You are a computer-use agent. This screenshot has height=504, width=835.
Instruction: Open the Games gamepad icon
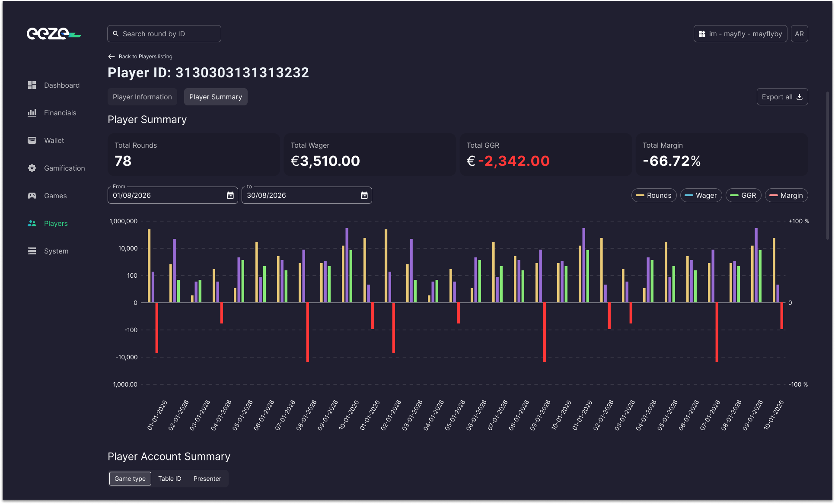(32, 196)
